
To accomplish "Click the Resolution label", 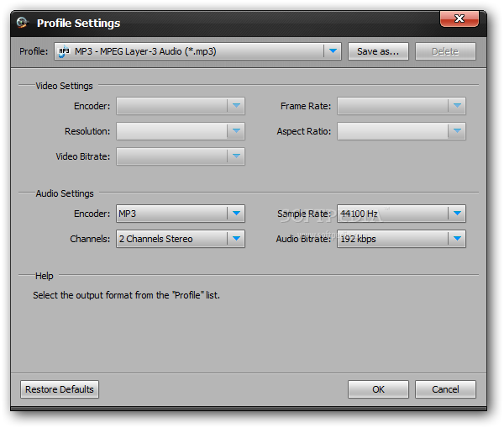I will (87, 131).
